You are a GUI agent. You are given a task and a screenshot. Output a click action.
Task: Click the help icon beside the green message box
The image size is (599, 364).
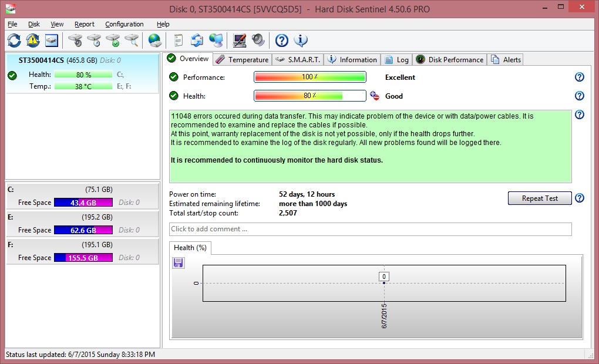(x=579, y=114)
